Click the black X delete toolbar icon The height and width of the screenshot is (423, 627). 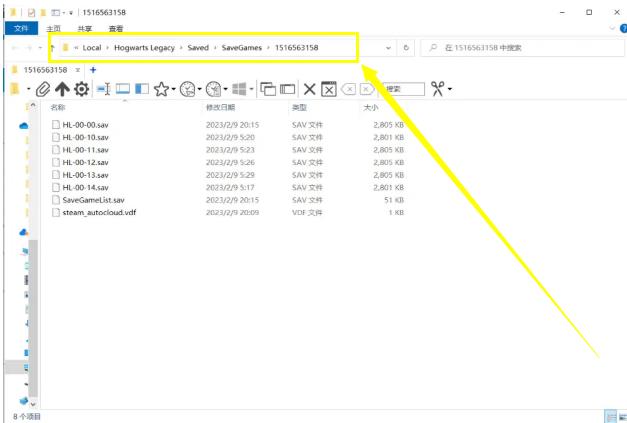(x=309, y=90)
